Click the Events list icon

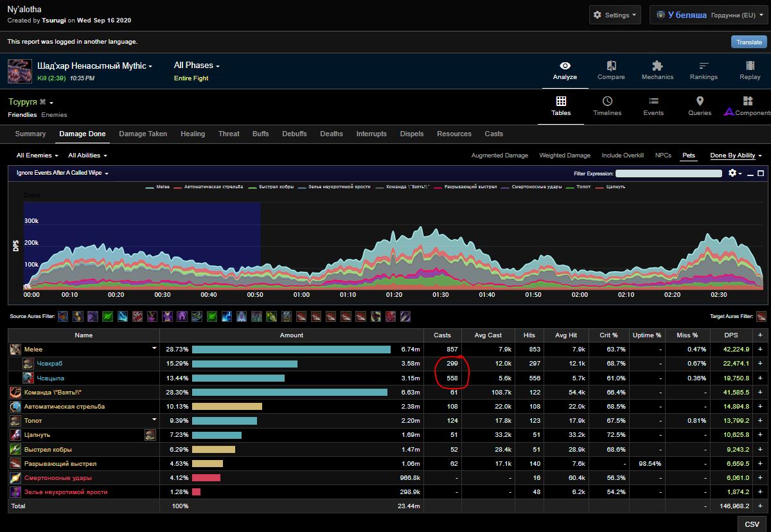(653, 102)
